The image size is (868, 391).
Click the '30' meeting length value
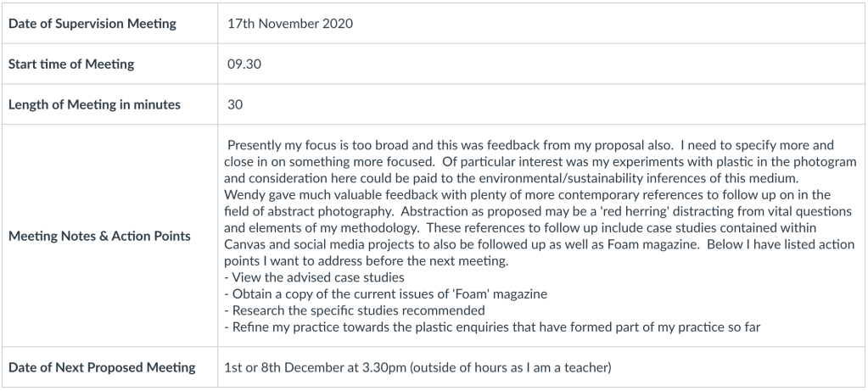point(235,105)
